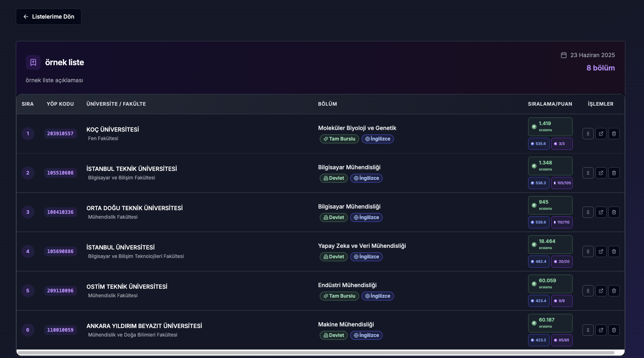The height and width of the screenshot is (358, 644).
Task: Click SIRALAMA/PUAN column header
Action: tap(550, 104)
